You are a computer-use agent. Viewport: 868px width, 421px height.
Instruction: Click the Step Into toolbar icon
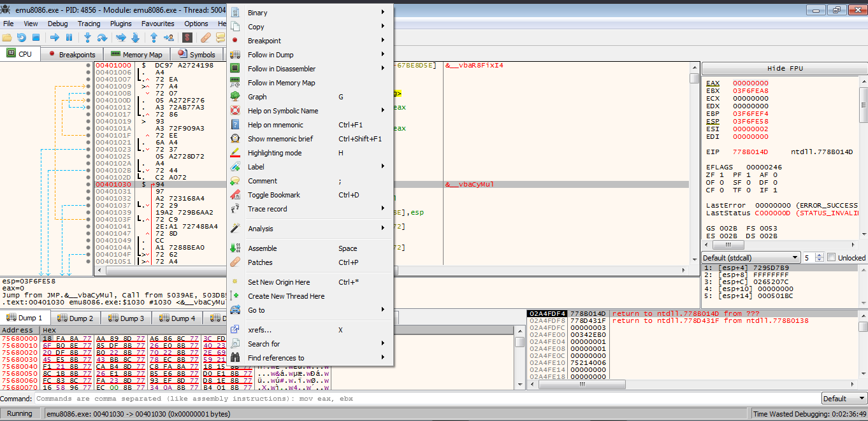pos(87,38)
